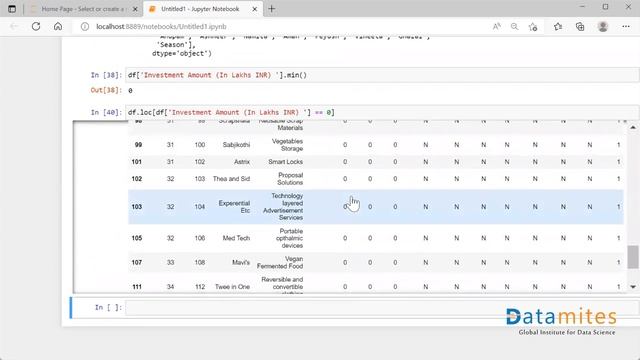Add this page to favorites

[x=533, y=27]
